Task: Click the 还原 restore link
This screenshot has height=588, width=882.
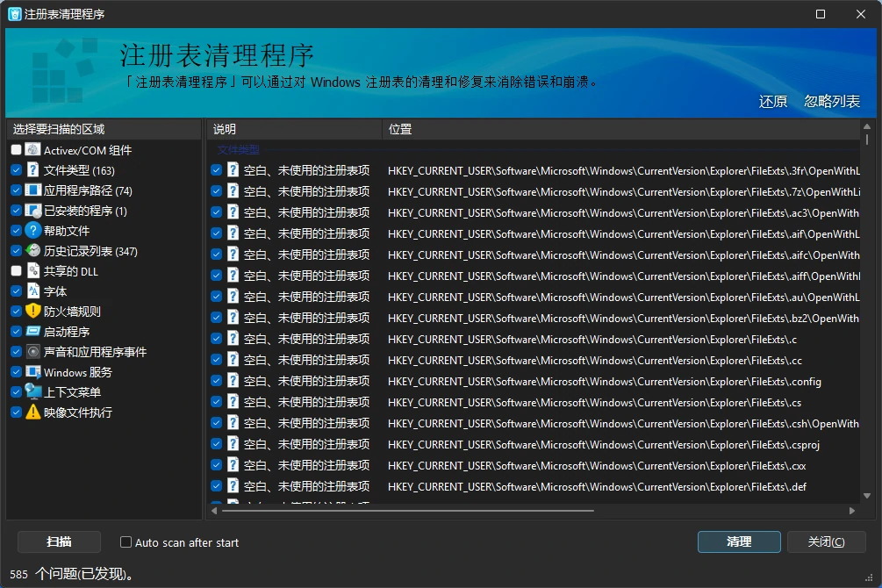Action: click(772, 102)
